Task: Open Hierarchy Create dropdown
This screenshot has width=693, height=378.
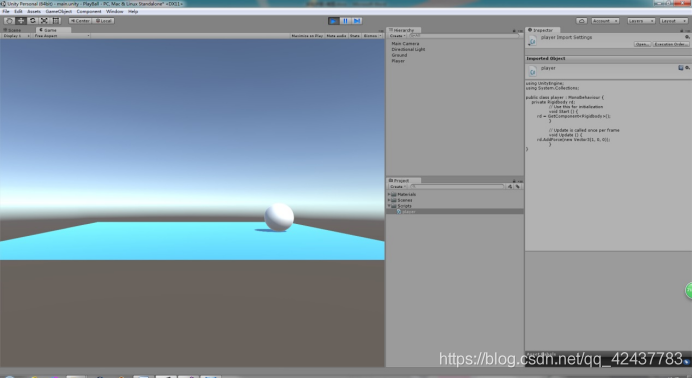Action: click(398, 36)
